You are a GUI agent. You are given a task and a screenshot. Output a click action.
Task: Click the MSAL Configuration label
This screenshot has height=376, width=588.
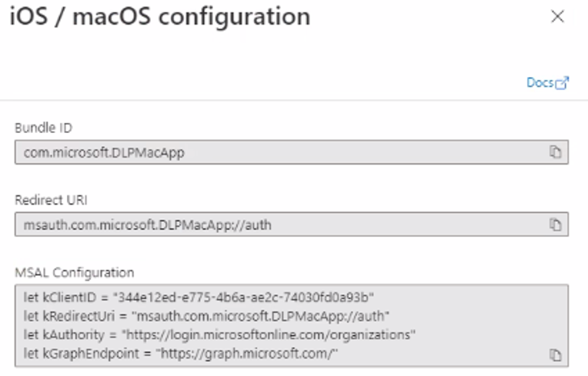[x=74, y=273]
